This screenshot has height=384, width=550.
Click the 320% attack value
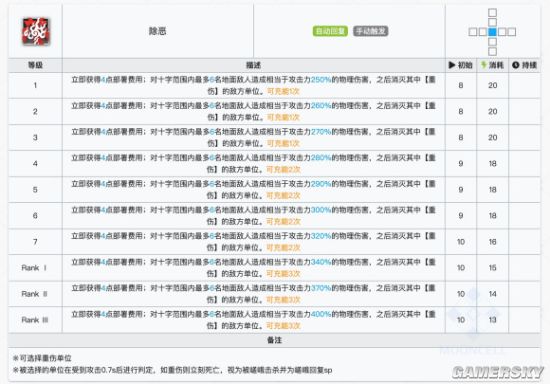pyautogui.click(x=321, y=236)
